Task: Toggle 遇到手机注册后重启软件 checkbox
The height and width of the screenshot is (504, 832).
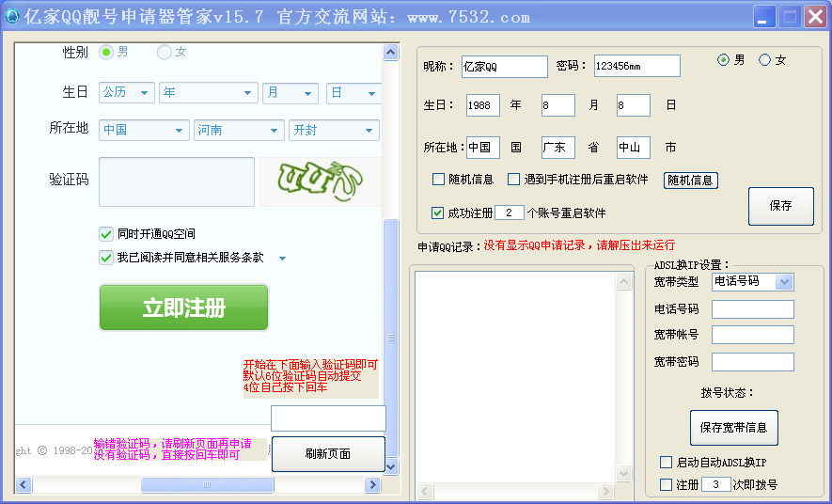Action: pyautogui.click(x=513, y=180)
